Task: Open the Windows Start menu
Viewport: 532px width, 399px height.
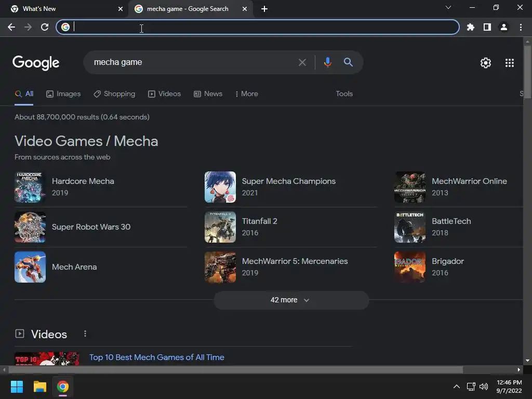Action: 17,387
